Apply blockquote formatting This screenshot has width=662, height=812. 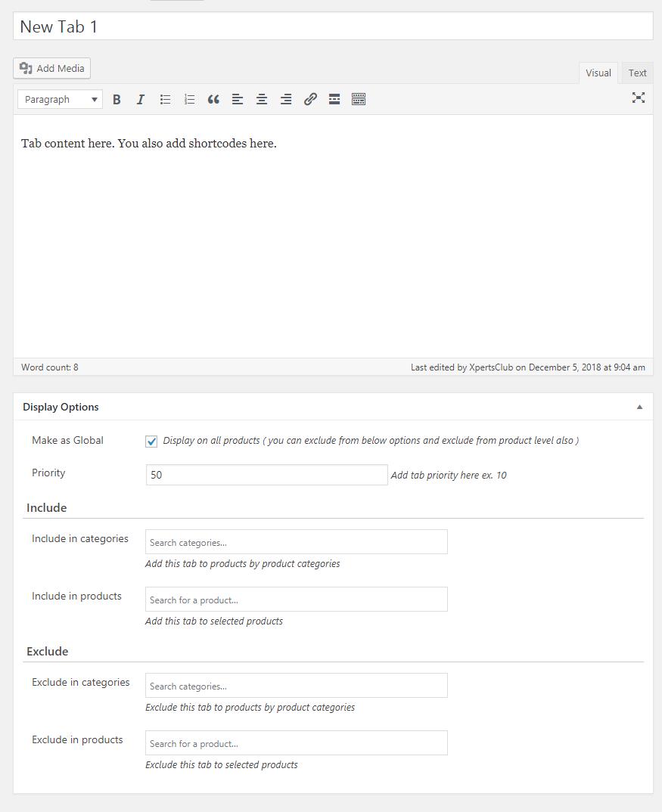point(213,100)
